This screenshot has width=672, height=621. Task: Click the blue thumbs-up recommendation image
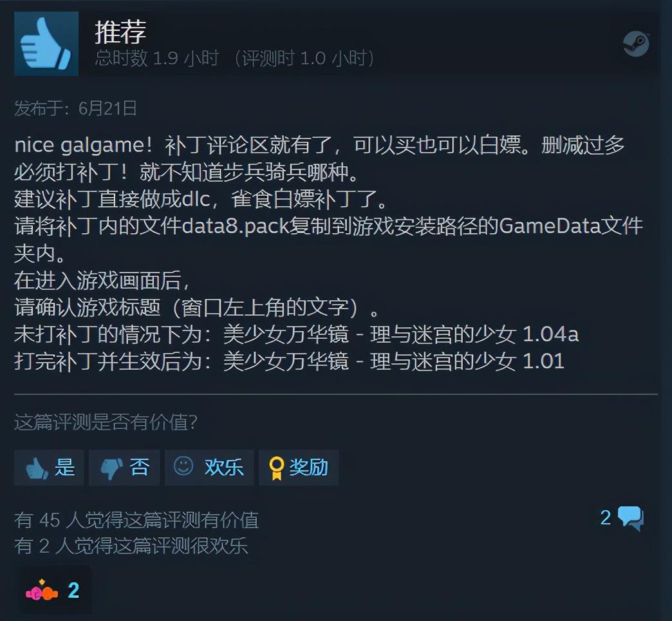point(46,44)
